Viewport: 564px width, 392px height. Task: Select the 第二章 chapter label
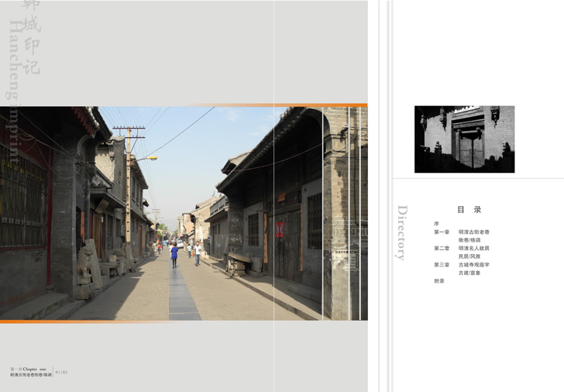pyautogui.click(x=442, y=249)
